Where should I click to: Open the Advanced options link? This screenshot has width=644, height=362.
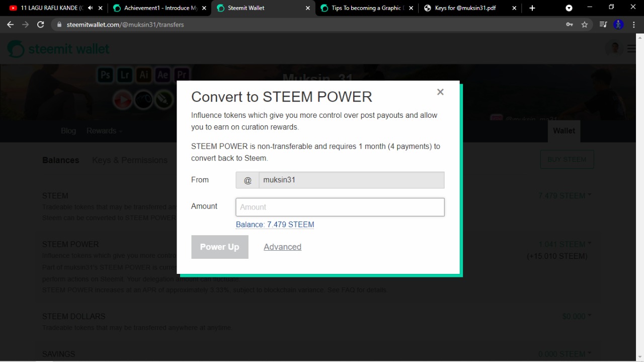(x=283, y=247)
